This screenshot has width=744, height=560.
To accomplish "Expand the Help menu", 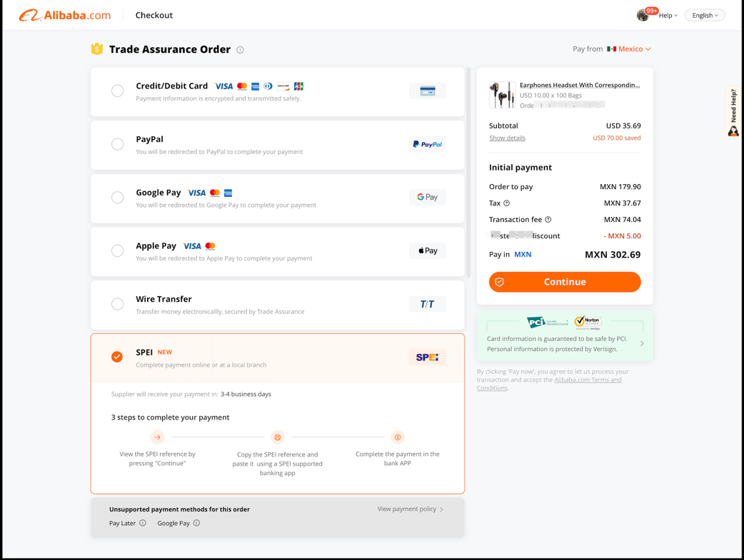I will click(x=668, y=15).
